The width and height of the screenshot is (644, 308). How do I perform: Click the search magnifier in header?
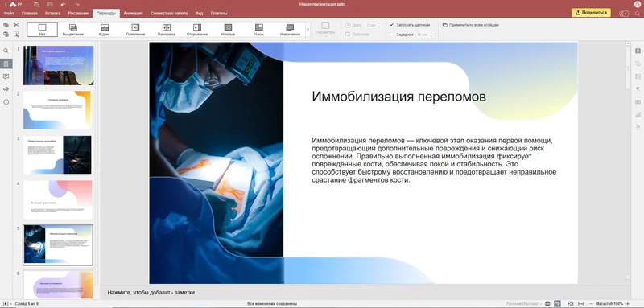[638, 13]
